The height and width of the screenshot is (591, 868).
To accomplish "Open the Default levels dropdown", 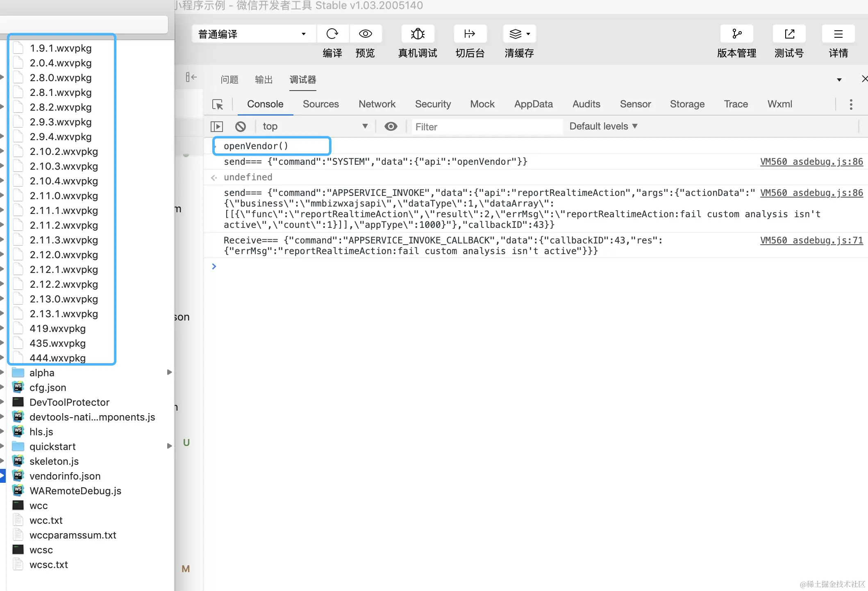I will (x=603, y=126).
